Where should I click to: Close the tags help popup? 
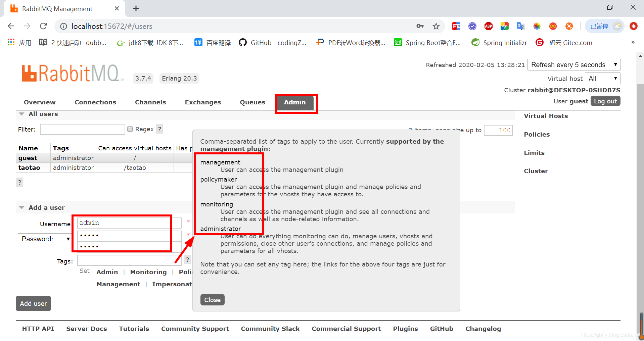[x=213, y=300]
